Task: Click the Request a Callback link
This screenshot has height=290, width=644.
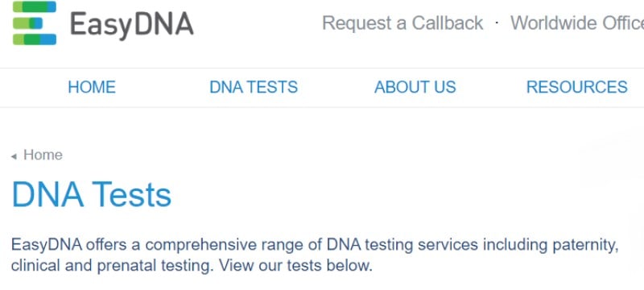Action: [x=402, y=23]
